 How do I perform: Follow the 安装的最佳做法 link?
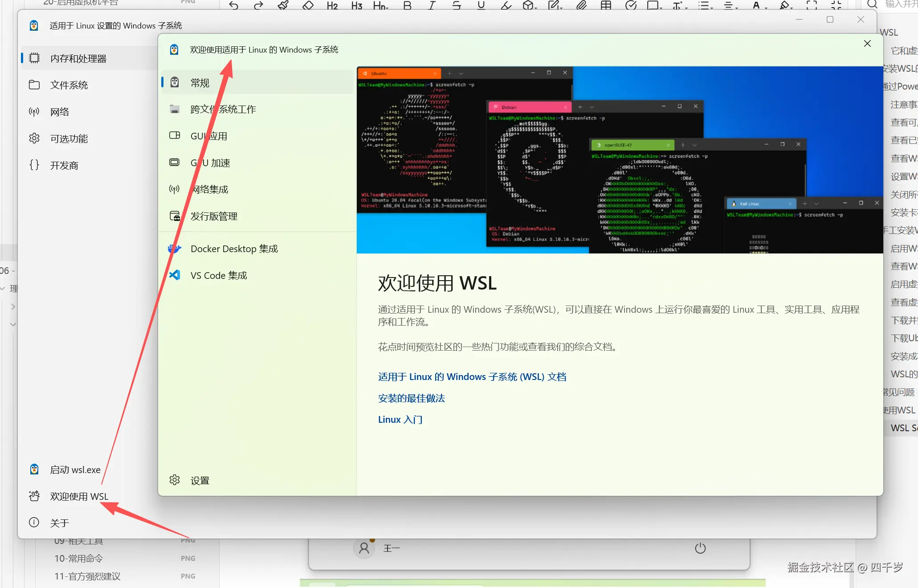point(411,398)
